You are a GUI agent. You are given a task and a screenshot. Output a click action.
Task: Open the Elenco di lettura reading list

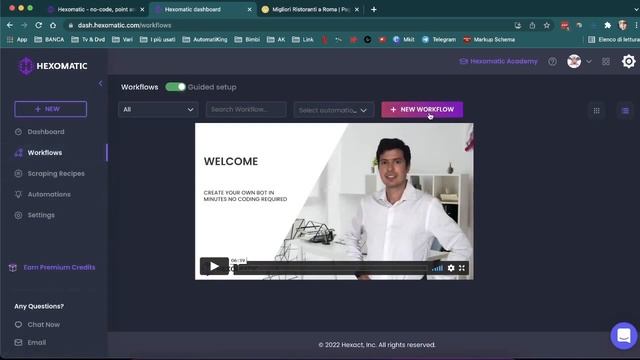pos(613,40)
